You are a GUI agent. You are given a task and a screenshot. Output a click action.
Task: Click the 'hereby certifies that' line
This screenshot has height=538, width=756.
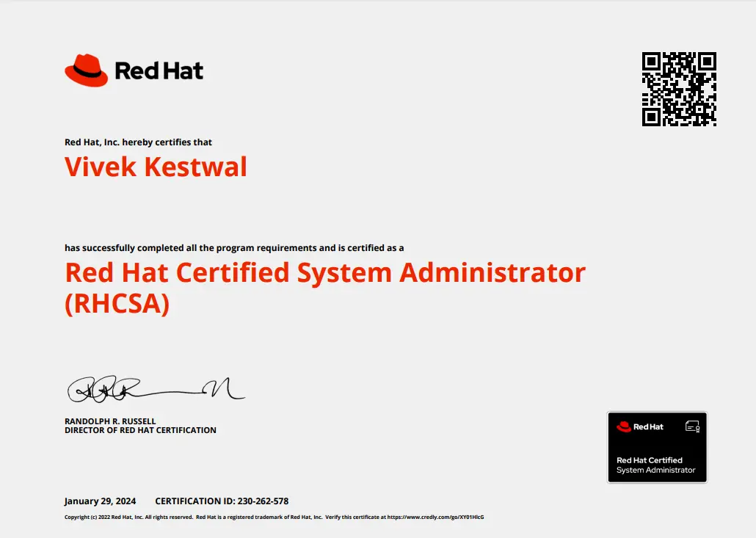pos(138,142)
